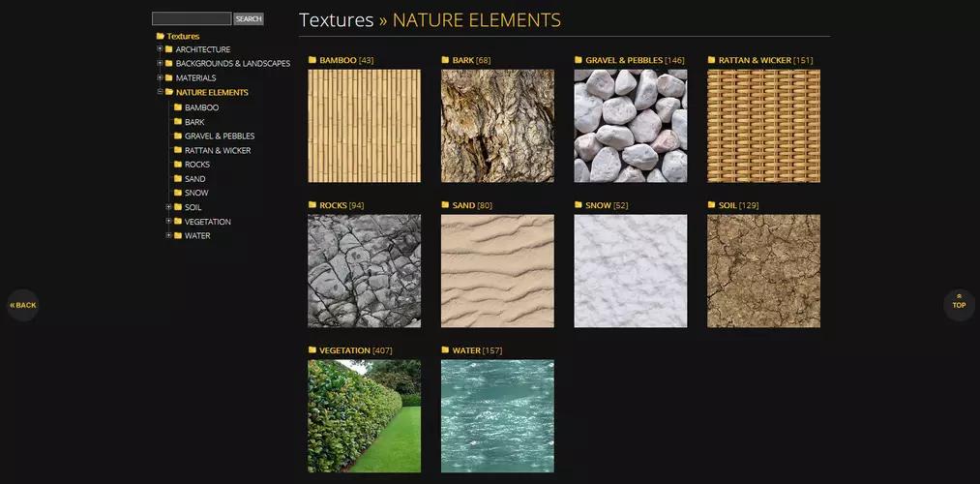Open the SOIL [129] gallery title link
The image size is (980, 484).
tap(739, 206)
